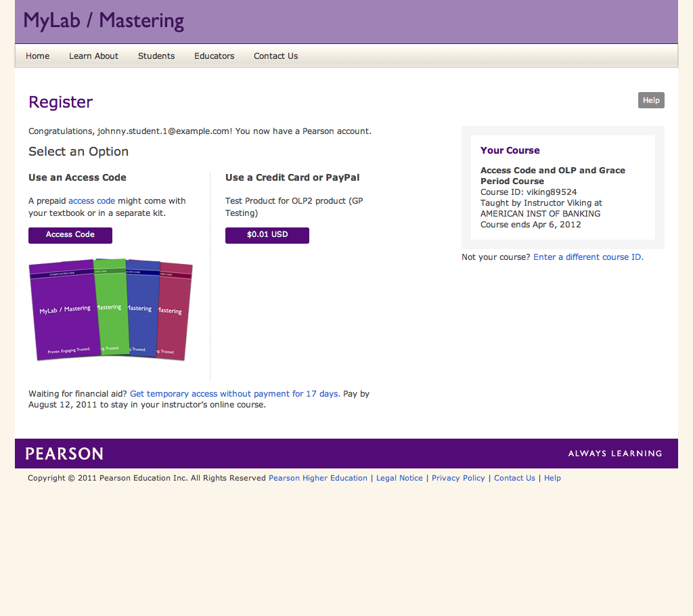Screen dimensions: 693x616
Task: Open the Educators menu item
Action: (x=215, y=56)
